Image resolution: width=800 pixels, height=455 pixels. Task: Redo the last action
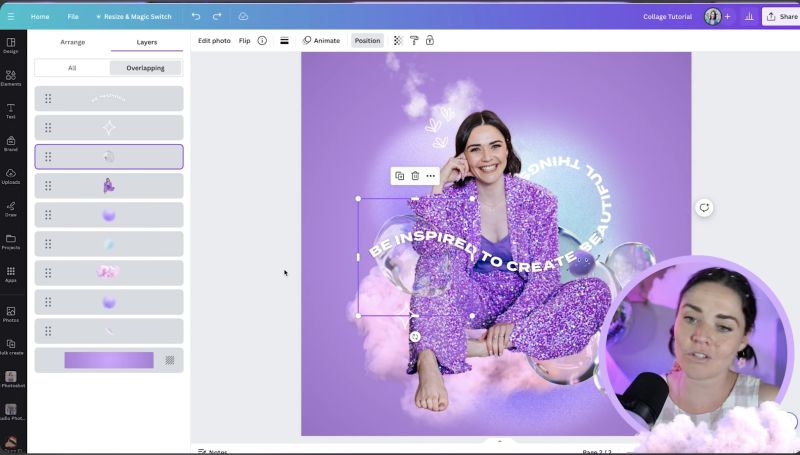pyautogui.click(x=217, y=16)
